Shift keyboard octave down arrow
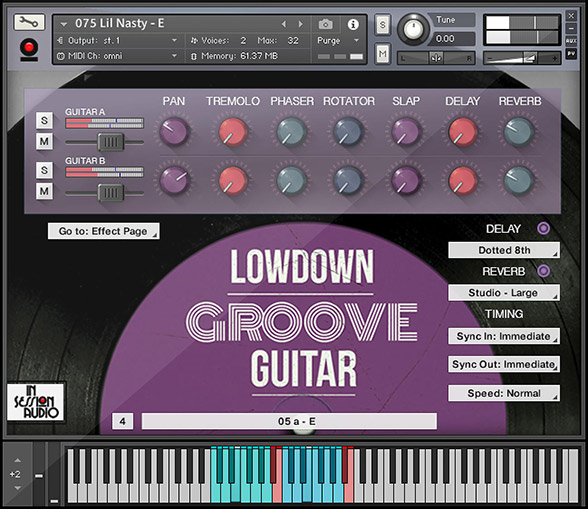 [x=18, y=488]
